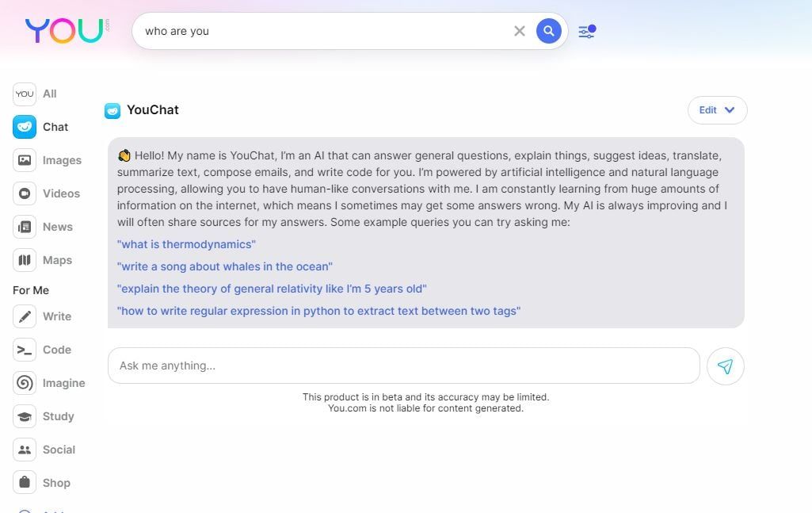
Task: Click the whales song example query
Action: 224,266
